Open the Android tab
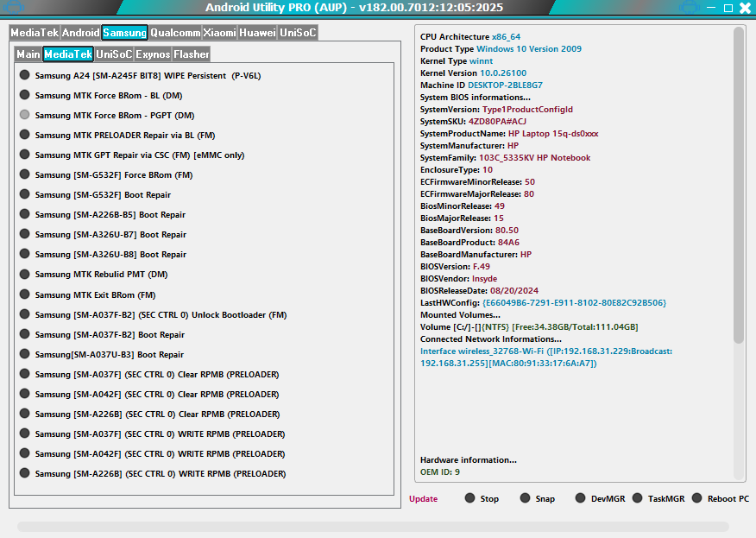This screenshot has width=756, height=538. [x=80, y=32]
